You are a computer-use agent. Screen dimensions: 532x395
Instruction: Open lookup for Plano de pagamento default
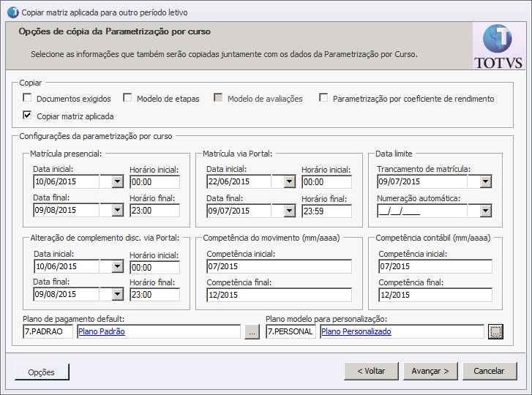pyautogui.click(x=252, y=331)
